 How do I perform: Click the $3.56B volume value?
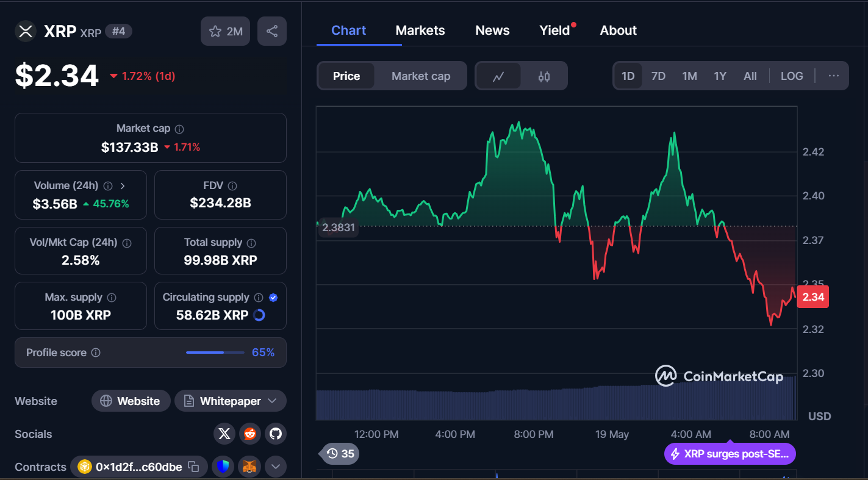[55, 204]
